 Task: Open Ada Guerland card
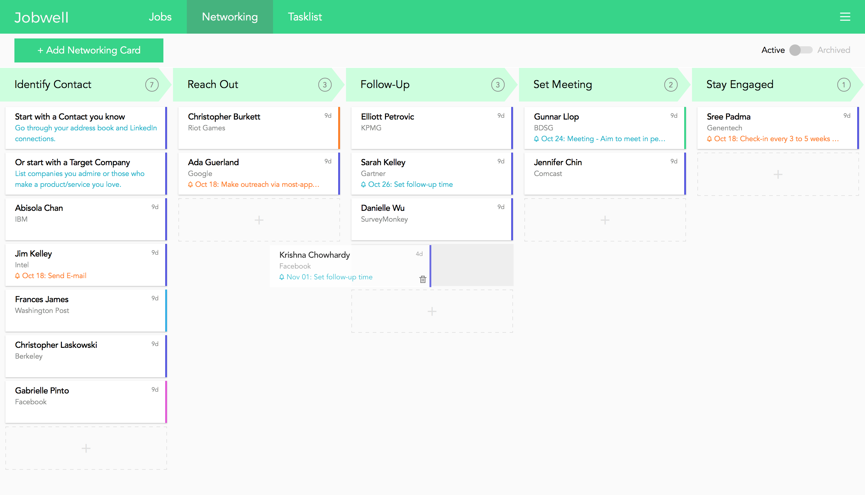[x=259, y=173]
